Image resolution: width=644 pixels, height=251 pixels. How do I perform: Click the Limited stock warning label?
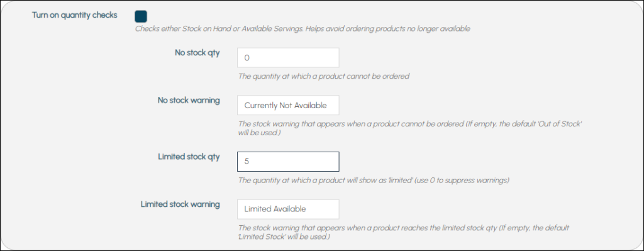click(180, 204)
